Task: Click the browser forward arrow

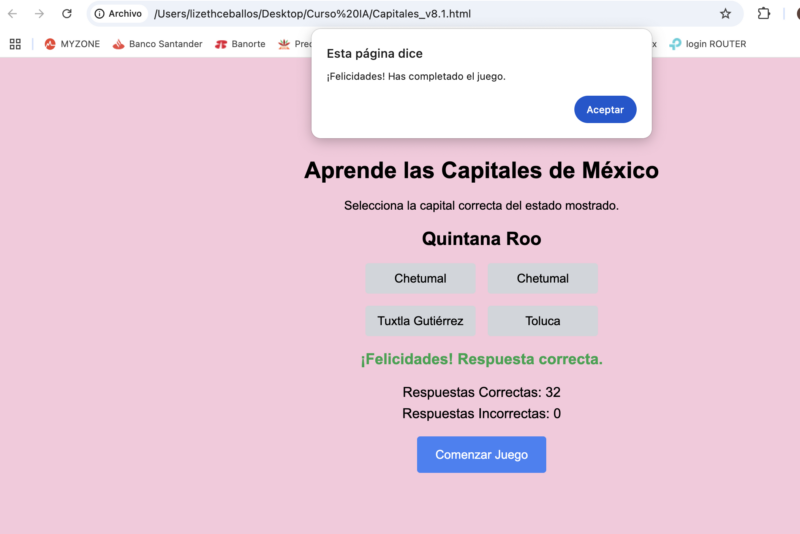Action: [39, 14]
